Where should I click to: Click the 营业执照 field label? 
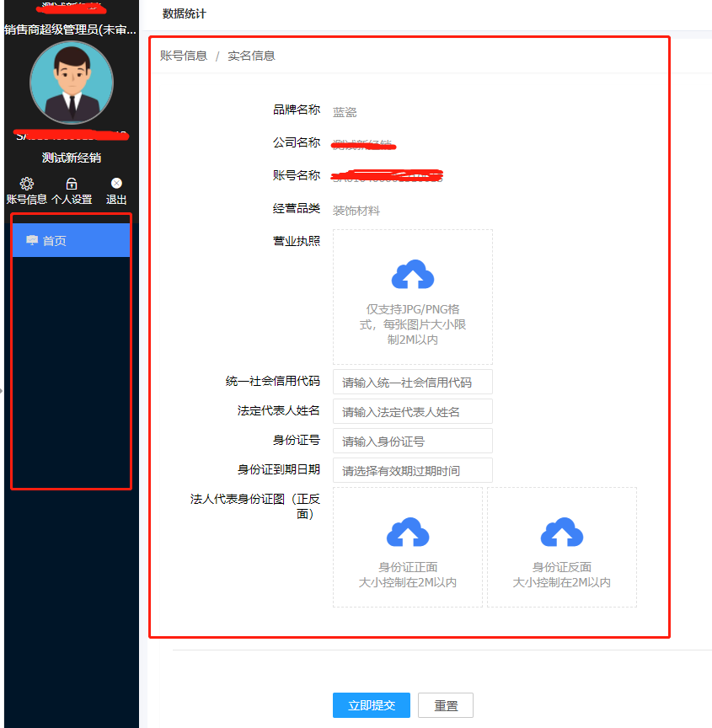pos(297,241)
